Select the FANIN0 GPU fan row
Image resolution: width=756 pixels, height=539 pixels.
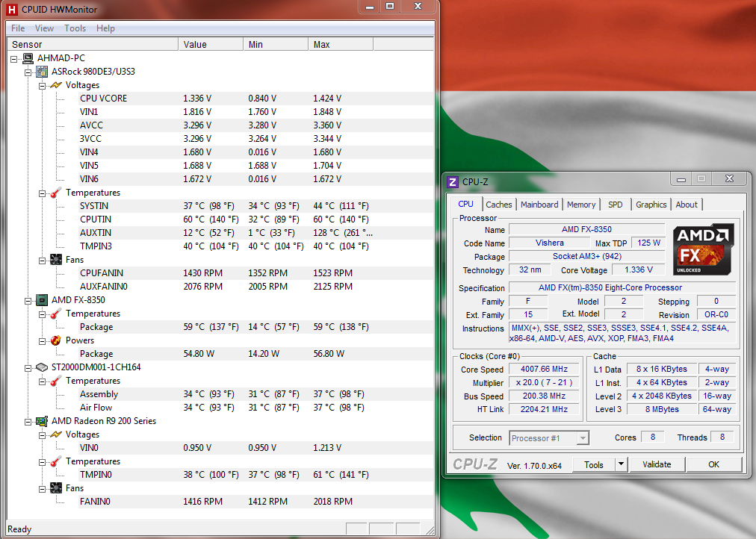click(255, 502)
